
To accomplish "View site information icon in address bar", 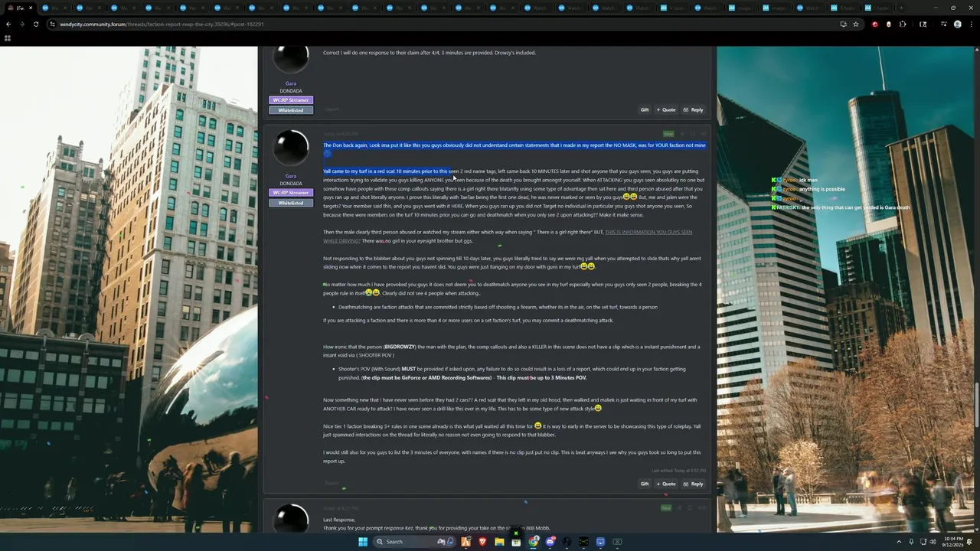I will pos(52,24).
